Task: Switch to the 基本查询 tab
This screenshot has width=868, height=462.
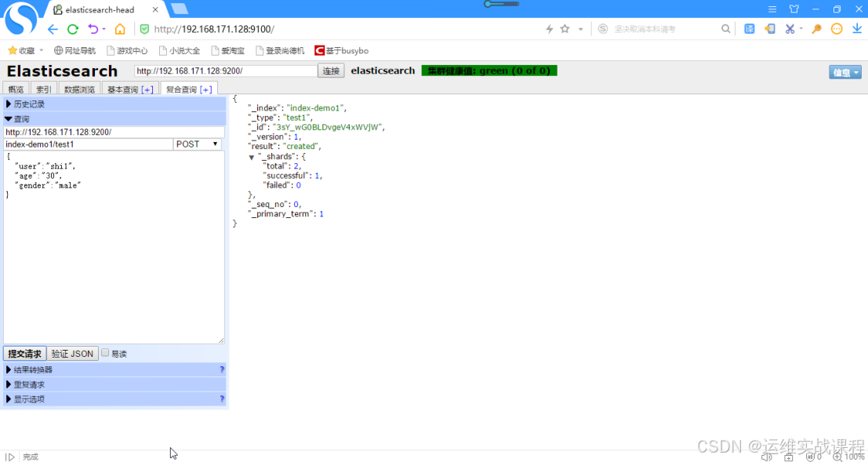Action: [x=123, y=89]
